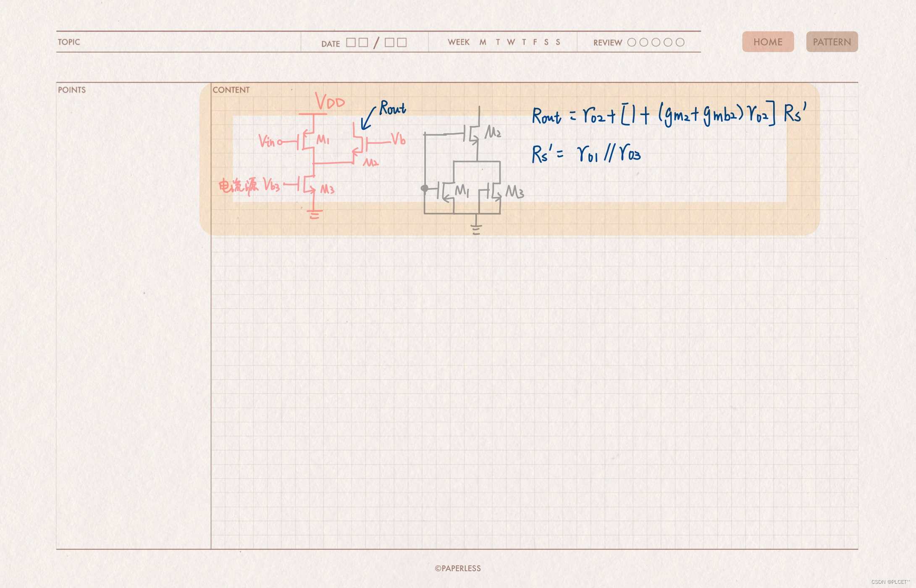Click the WEEK label
This screenshot has width=916, height=588.
[458, 42]
